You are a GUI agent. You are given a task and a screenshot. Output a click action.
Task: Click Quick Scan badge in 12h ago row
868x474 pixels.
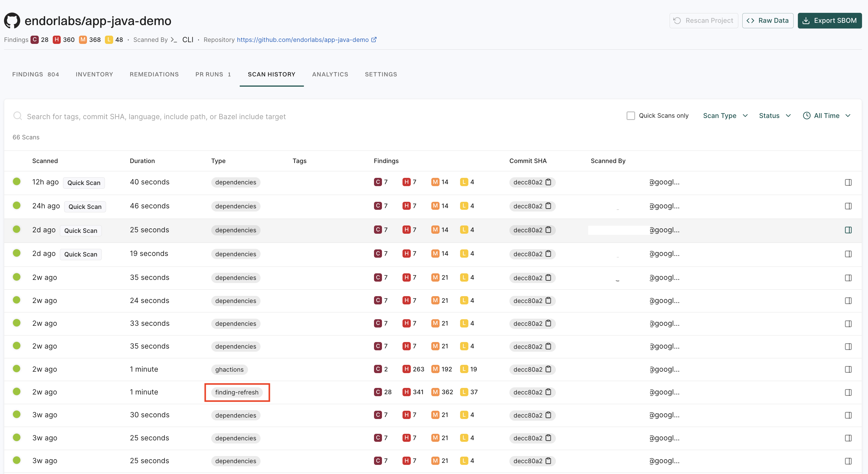pos(84,183)
